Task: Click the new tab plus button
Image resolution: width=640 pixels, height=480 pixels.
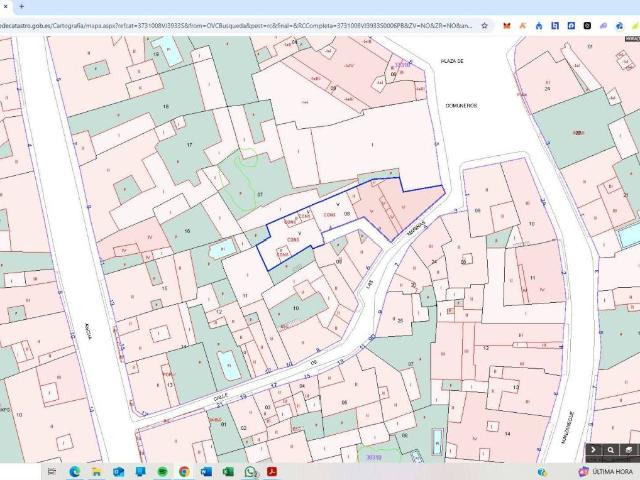Action: coord(21,6)
